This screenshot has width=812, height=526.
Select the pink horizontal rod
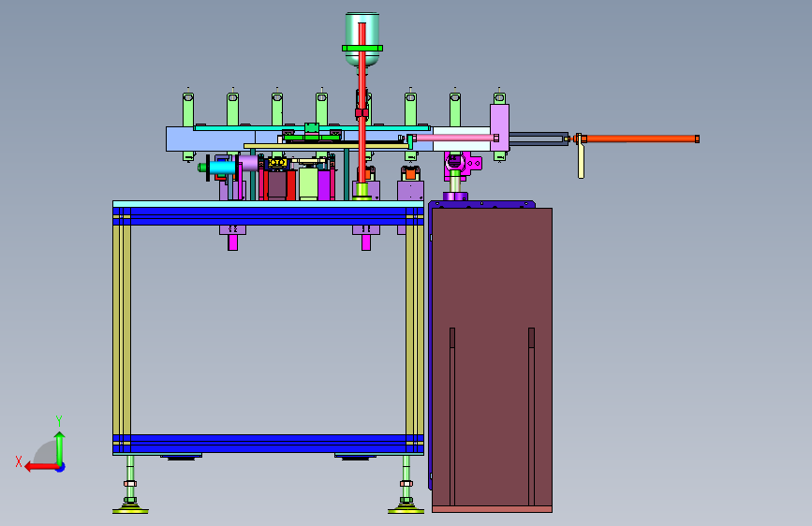(x=454, y=138)
